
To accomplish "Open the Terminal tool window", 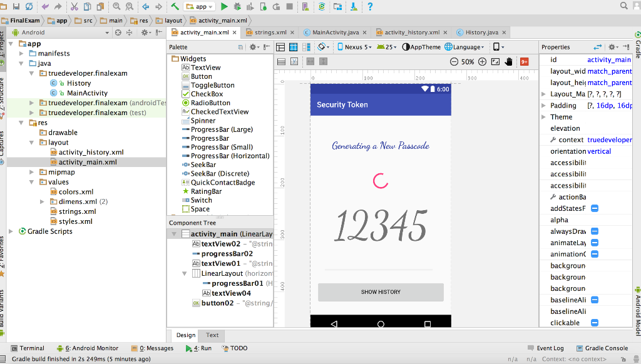I will click(28, 348).
